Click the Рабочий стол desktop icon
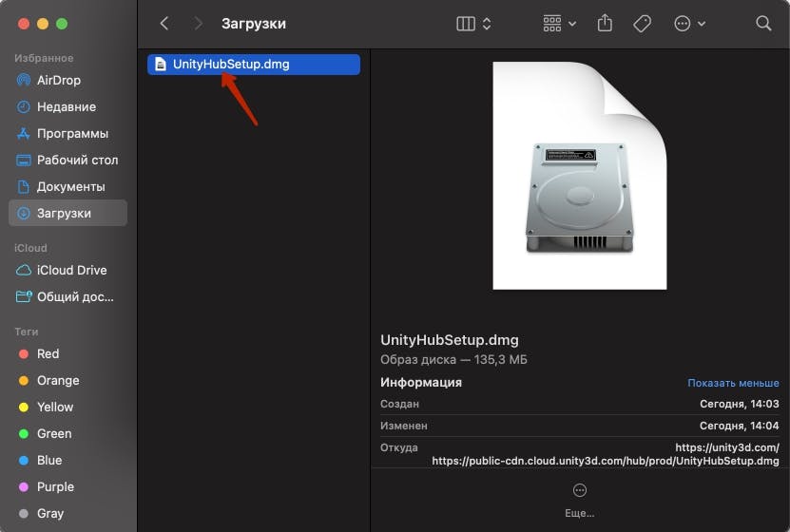This screenshot has height=532, width=790. coord(24,160)
